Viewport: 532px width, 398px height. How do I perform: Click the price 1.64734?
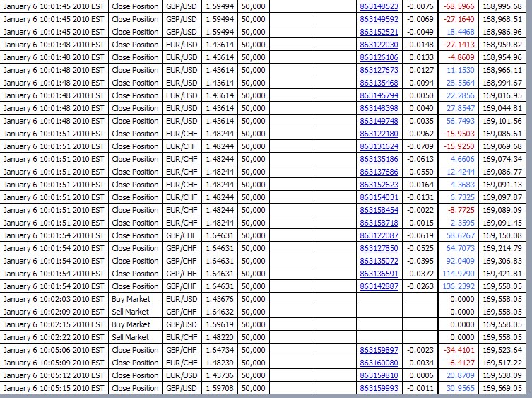click(x=220, y=350)
